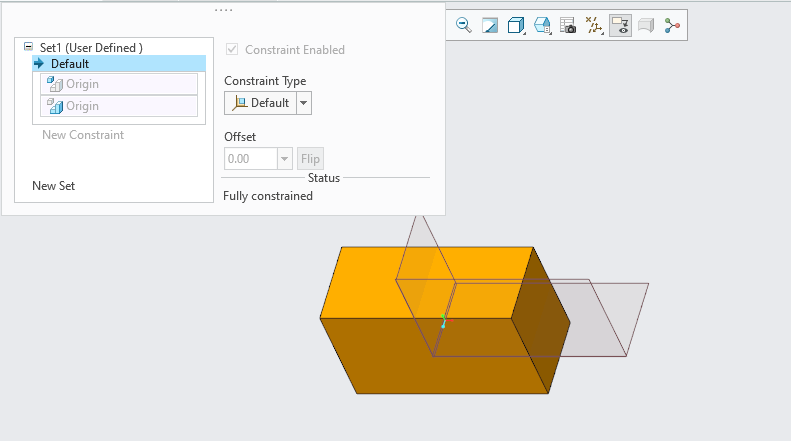Click New Constraint in the placement list

(x=83, y=135)
